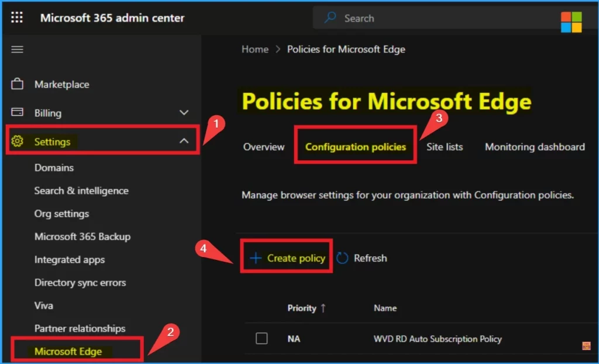Viewport: 599px width, 364px height.
Task: Collapse the navigation hamburger menu
Action: 17,49
